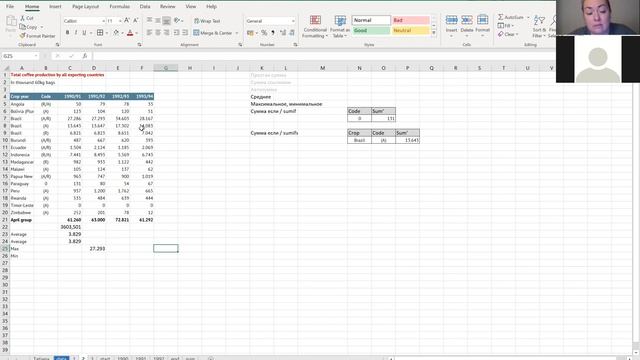Set Top Align in Alignment group
640x360 pixels.
click(x=149, y=21)
